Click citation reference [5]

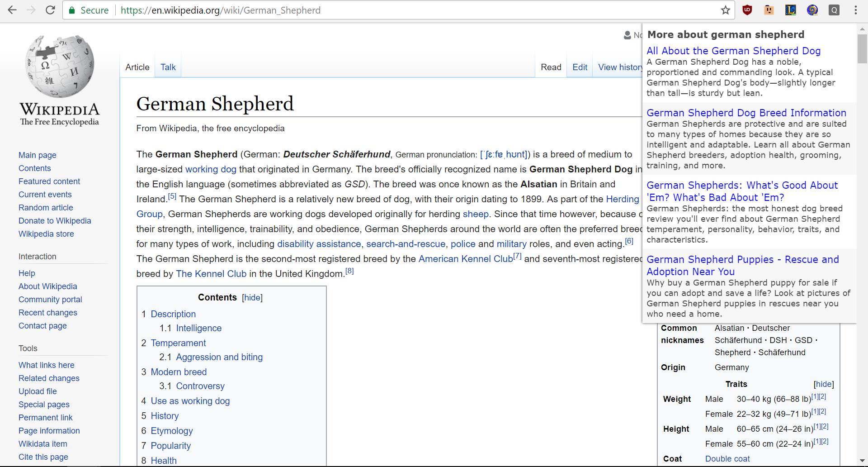click(172, 196)
